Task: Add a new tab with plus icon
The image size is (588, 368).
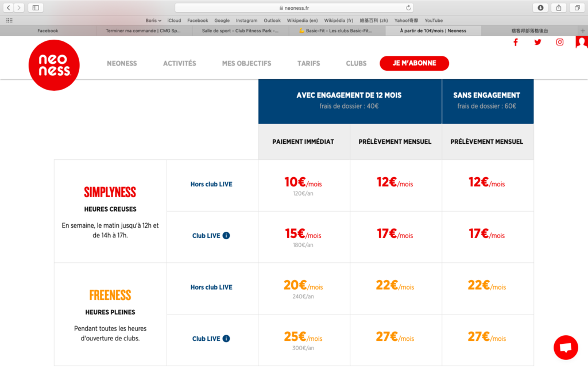Action: tap(582, 31)
